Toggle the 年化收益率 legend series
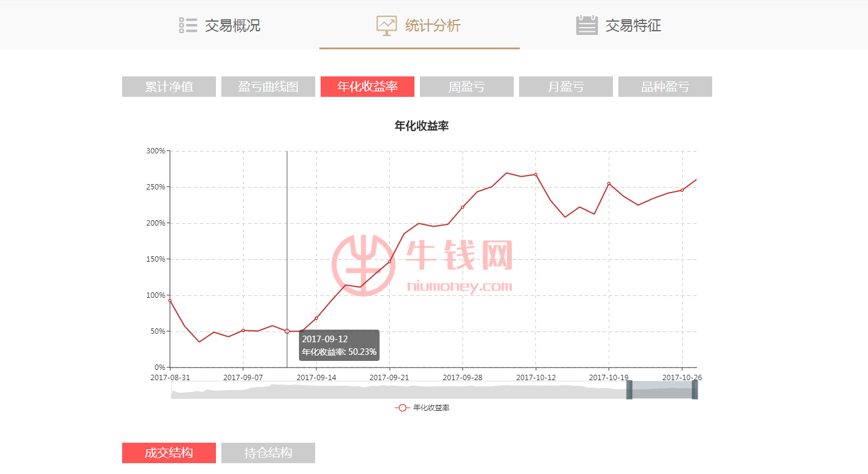Screen dimensions: 868x474 coord(422,408)
